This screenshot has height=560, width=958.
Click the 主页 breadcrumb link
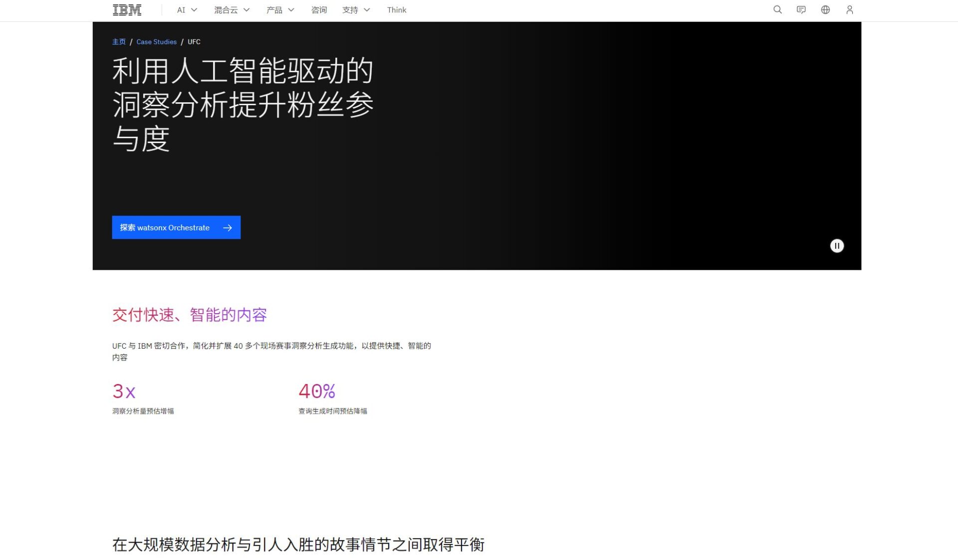(118, 41)
